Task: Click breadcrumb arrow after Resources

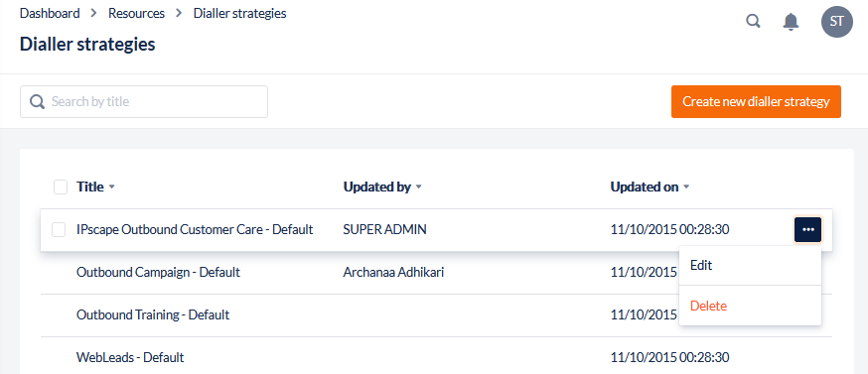Action: pos(179,13)
